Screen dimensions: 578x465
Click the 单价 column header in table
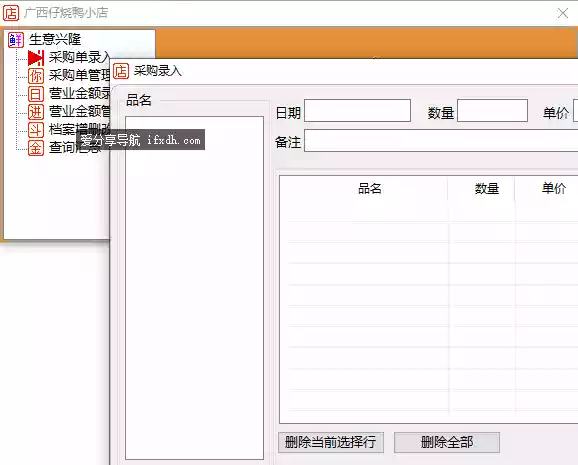tap(553, 189)
